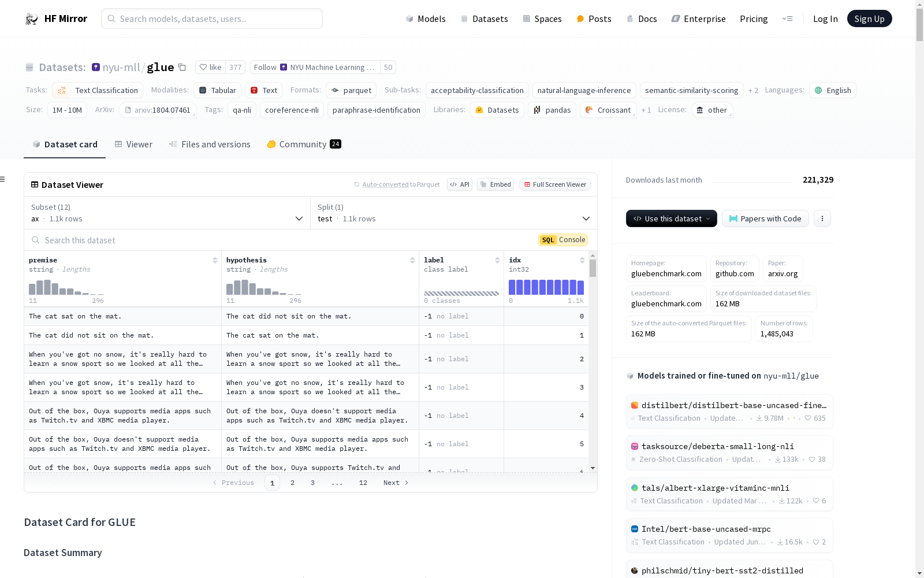Click the Sign Up button

(869, 18)
